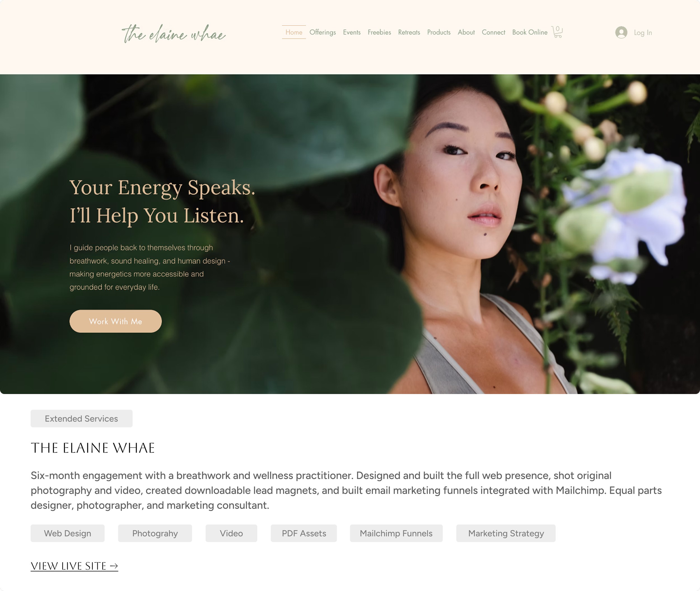The height and width of the screenshot is (591, 700).
Task: Open the Connect nav item
Action: point(493,32)
